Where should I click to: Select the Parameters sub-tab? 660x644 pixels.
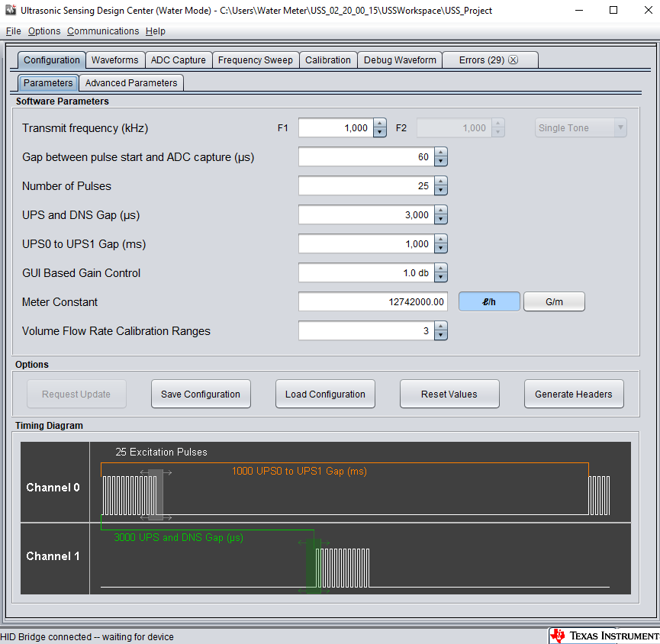tap(48, 83)
